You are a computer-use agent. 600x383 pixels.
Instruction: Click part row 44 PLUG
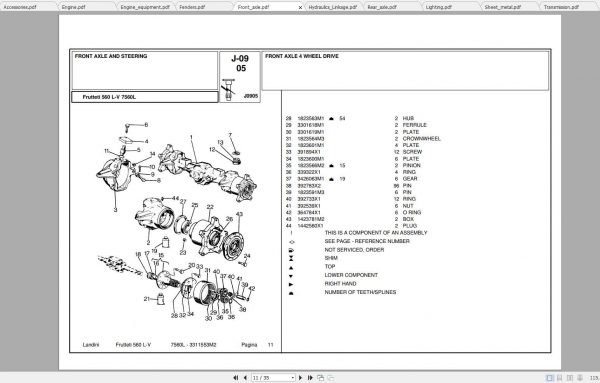coord(351,226)
